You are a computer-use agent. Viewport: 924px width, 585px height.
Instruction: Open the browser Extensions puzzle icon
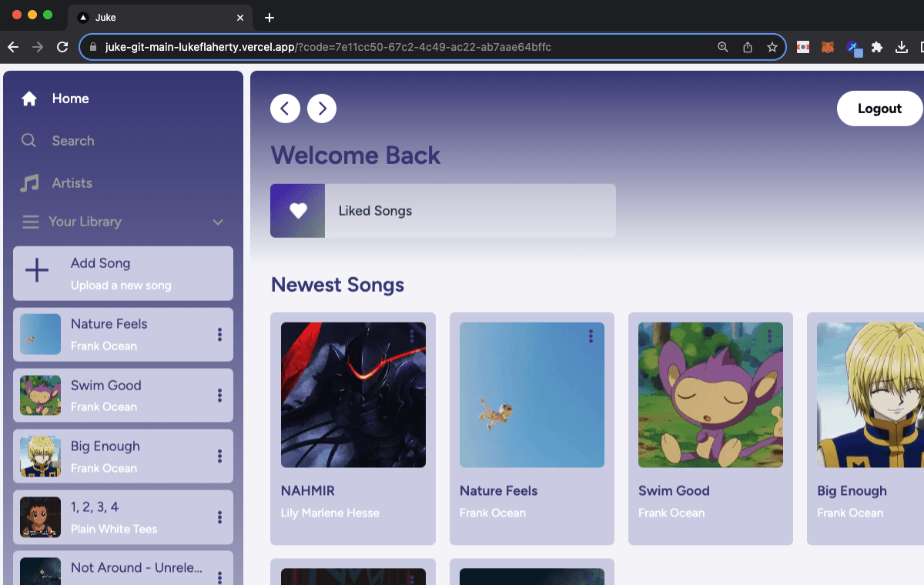[876, 47]
